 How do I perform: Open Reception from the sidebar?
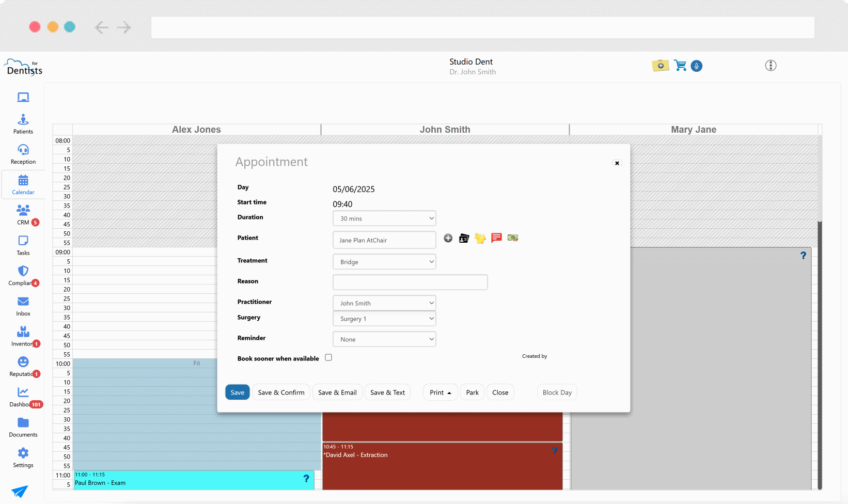(x=23, y=154)
